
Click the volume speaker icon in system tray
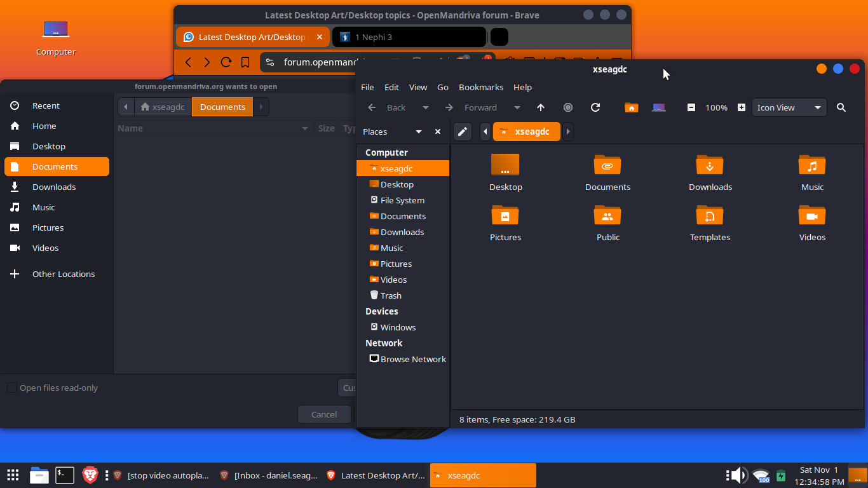pos(737,475)
